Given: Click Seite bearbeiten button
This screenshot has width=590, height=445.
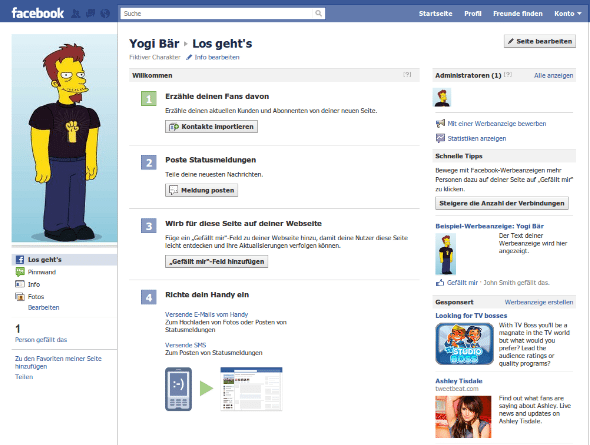Looking at the screenshot, I should (x=540, y=41).
